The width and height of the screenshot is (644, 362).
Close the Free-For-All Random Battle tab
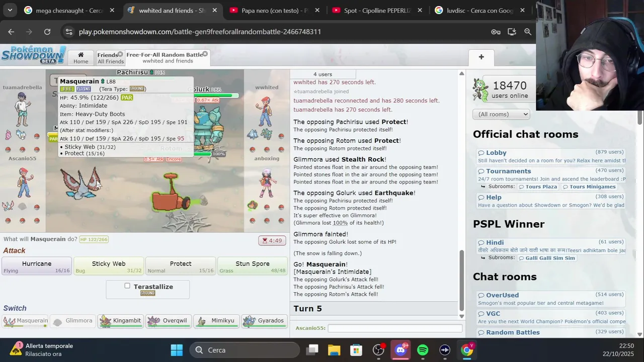pyautogui.click(x=205, y=54)
